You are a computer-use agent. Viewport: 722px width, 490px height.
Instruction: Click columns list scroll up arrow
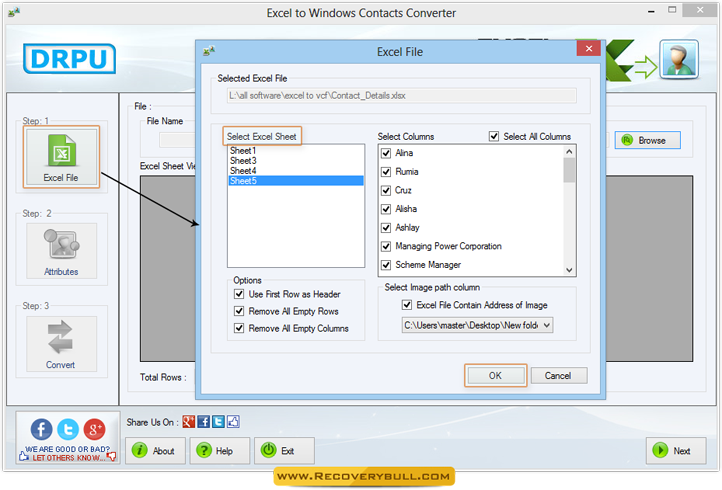(x=569, y=152)
